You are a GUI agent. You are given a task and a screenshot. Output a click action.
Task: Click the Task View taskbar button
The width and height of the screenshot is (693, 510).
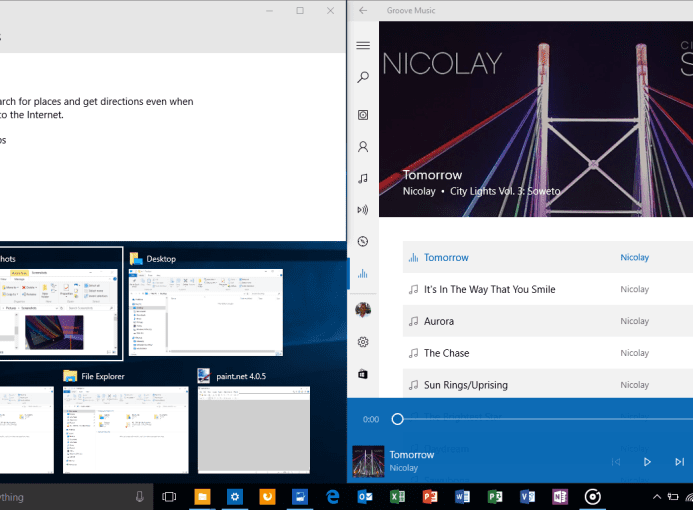coord(169,497)
